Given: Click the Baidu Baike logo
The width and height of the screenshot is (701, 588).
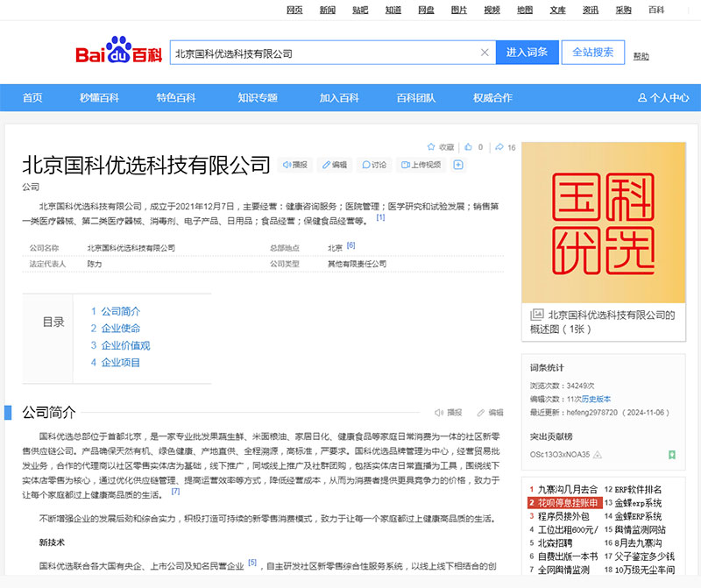Looking at the screenshot, I should (118, 53).
